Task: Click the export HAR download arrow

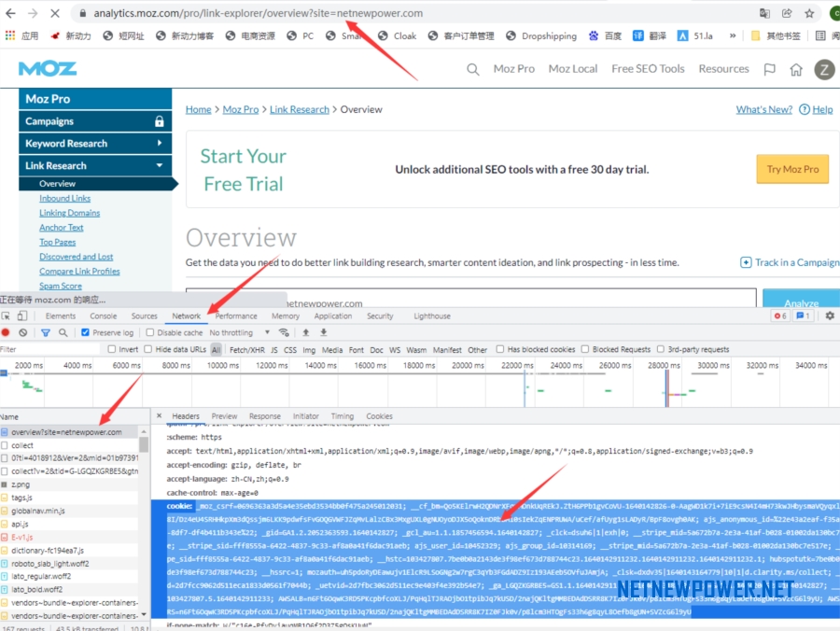Action: tap(324, 332)
